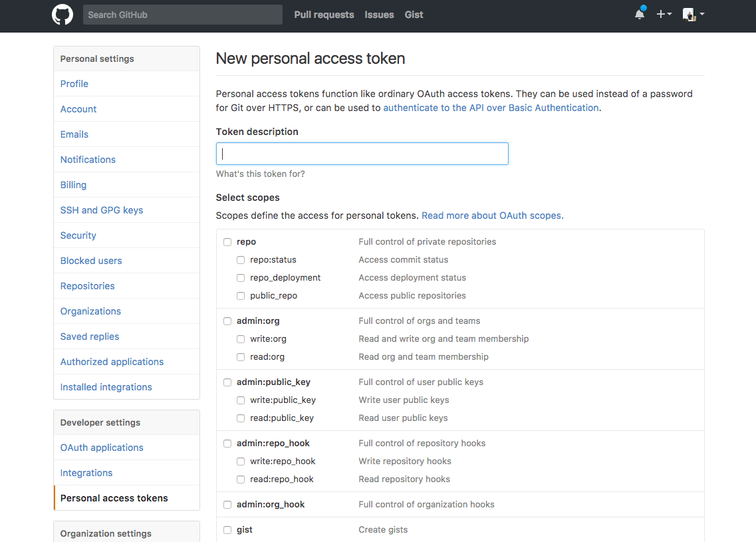
Task: Open Issues in the top navigation
Action: tap(379, 15)
